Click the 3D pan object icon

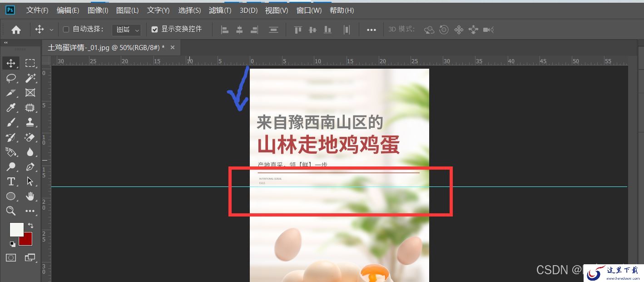pyautogui.click(x=459, y=30)
